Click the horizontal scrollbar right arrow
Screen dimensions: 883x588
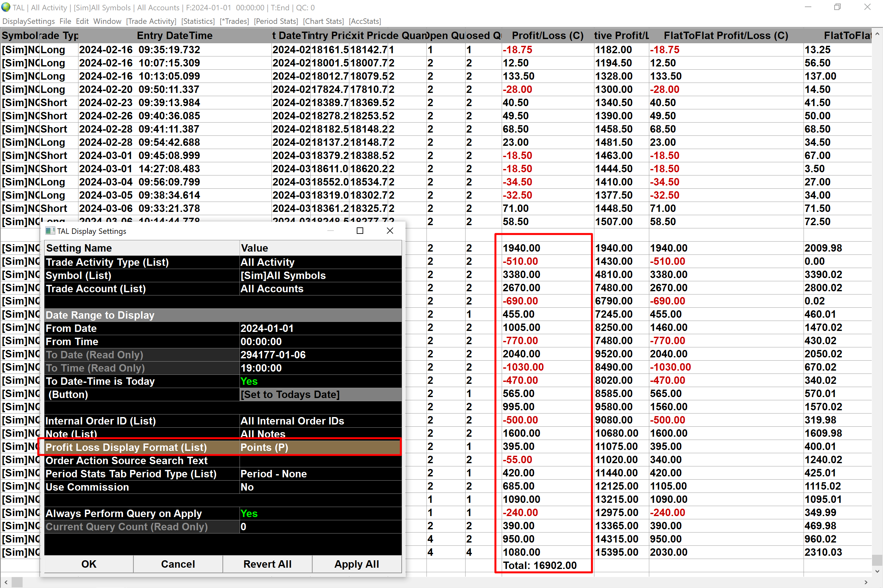point(866,583)
